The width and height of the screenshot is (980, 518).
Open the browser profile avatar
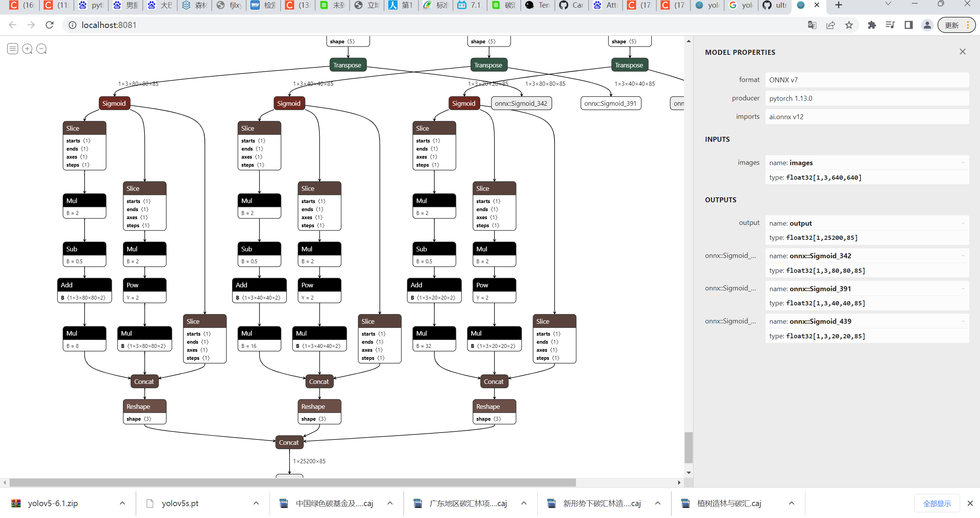pyautogui.click(x=927, y=25)
